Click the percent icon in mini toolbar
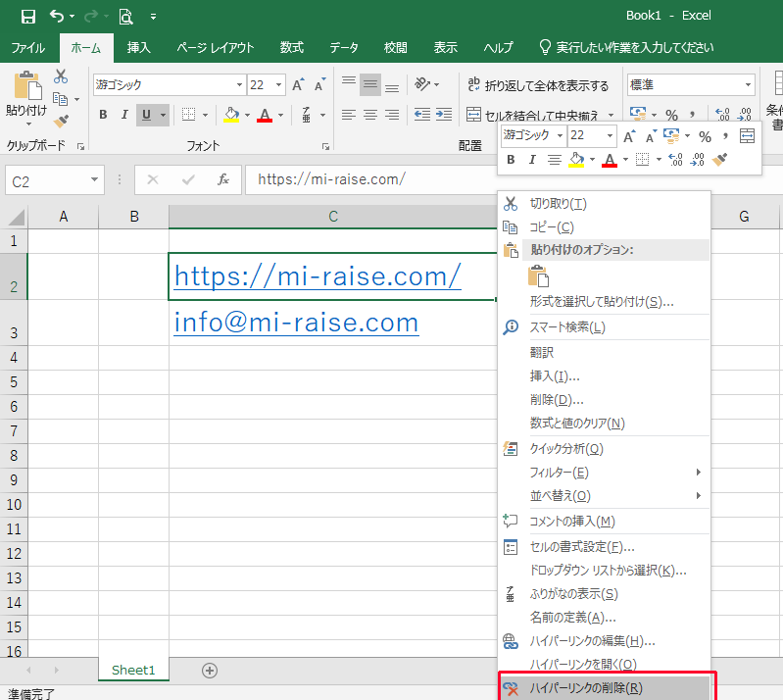The image size is (783, 700). 706,136
